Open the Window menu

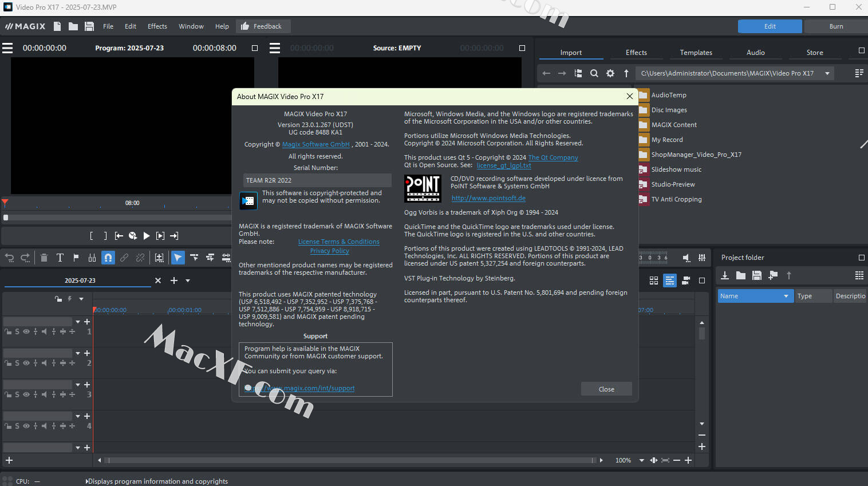pos(191,26)
